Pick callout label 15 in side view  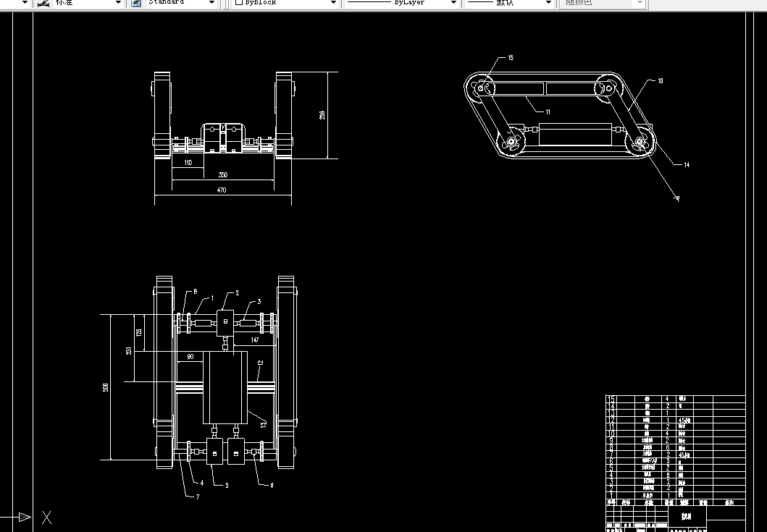pos(511,58)
